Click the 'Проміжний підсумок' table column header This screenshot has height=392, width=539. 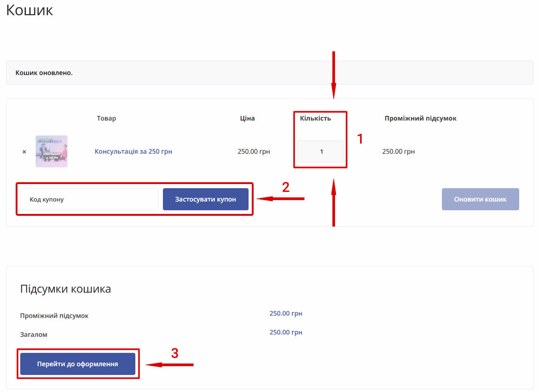point(420,118)
